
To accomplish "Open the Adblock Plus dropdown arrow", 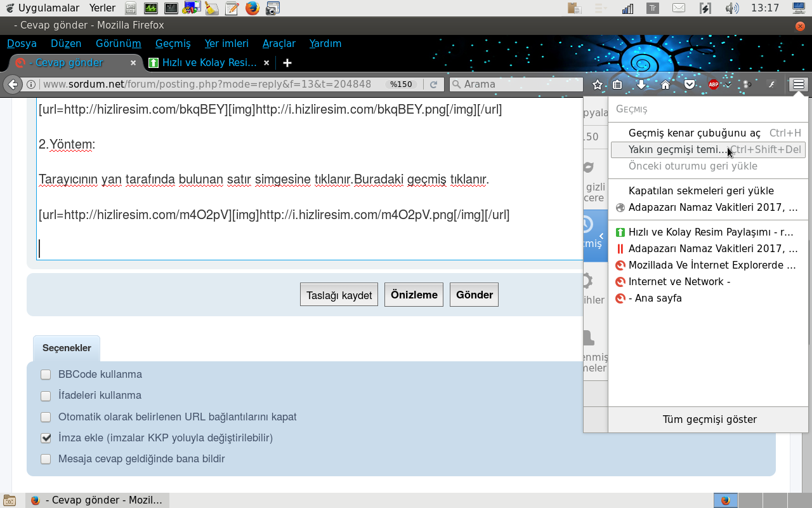I will coord(728,84).
